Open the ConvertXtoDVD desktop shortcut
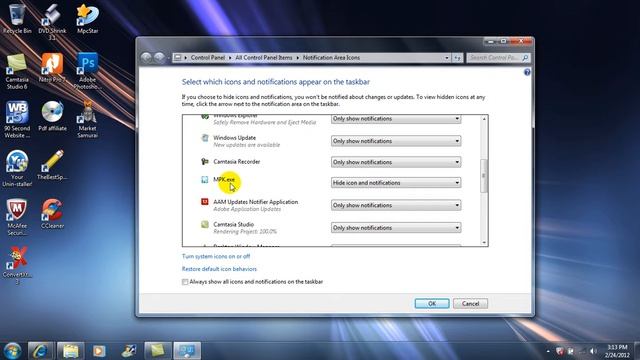640x360 pixels. coord(17,265)
